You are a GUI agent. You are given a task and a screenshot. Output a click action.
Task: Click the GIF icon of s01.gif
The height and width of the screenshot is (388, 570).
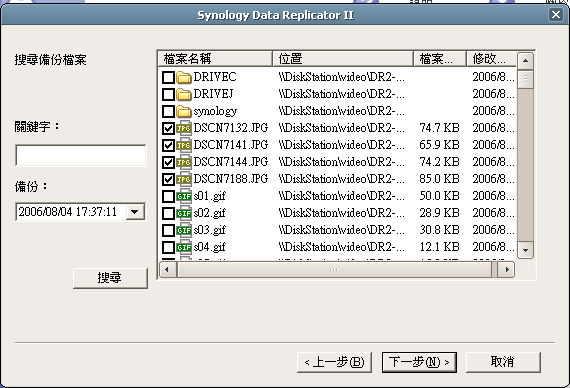(x=184, y=196)
